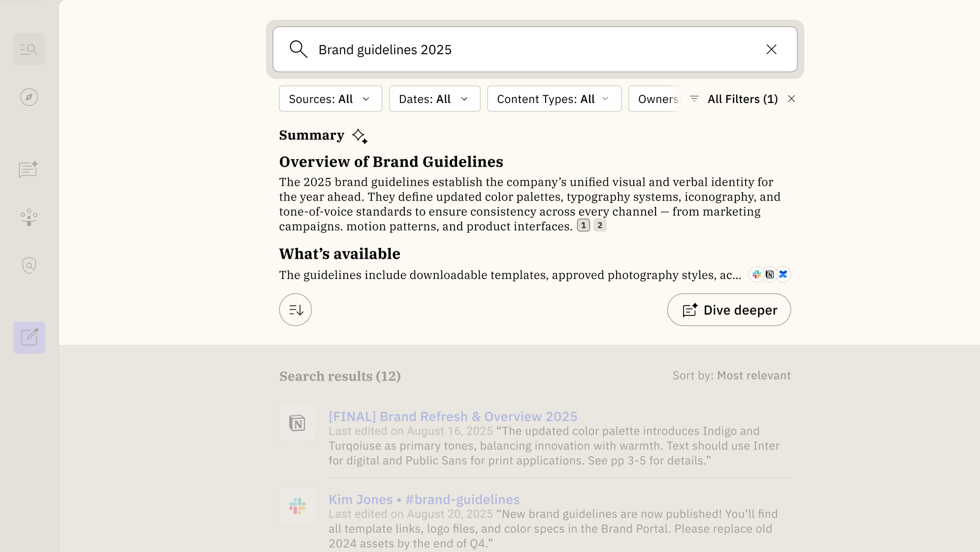Open the shield search sidebar icon
Image resolution: width=980 pixels, height=552 pixels.
coord(29,265)
